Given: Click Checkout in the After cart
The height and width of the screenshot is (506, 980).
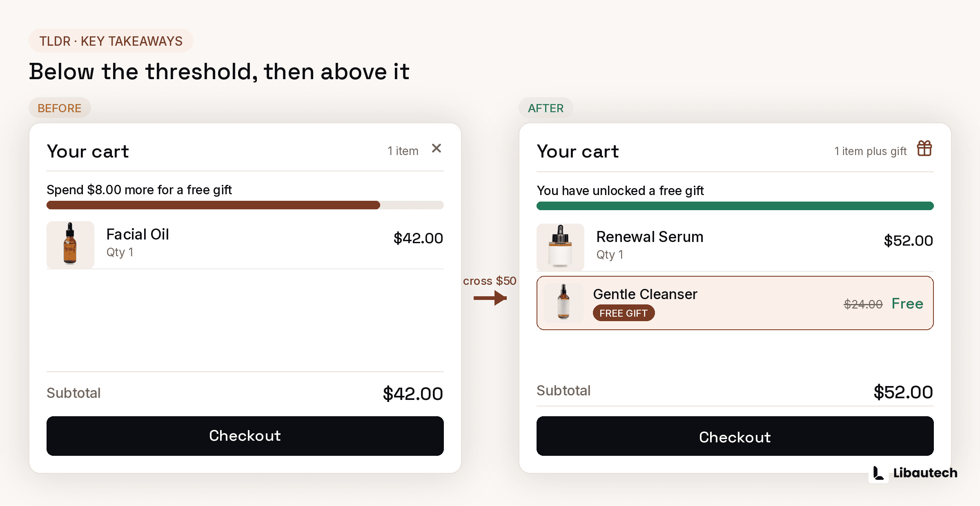Looking at the screenshot, I should point(735,436).
